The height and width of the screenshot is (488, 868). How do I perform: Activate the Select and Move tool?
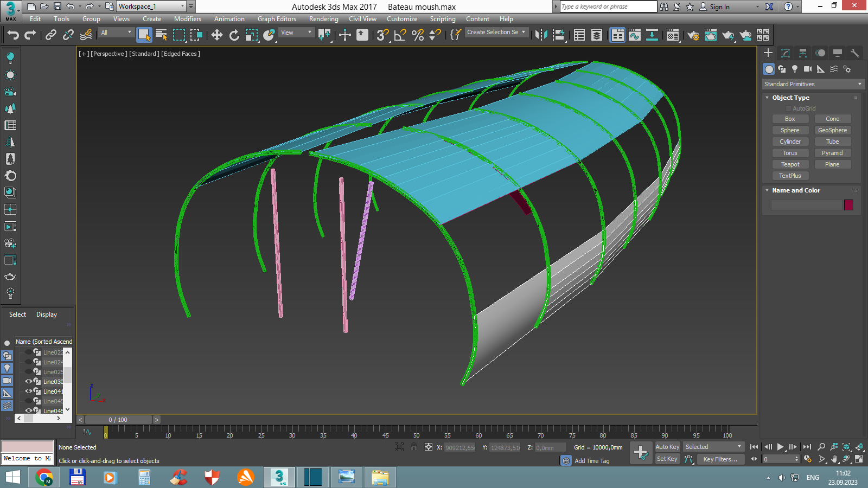tap(216, 35)
